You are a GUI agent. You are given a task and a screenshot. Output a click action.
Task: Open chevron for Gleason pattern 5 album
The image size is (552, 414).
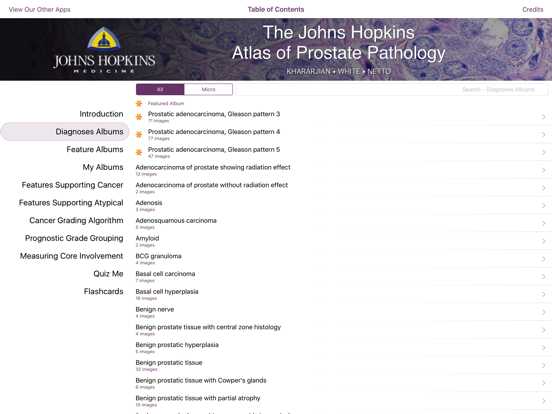(544, 152)
